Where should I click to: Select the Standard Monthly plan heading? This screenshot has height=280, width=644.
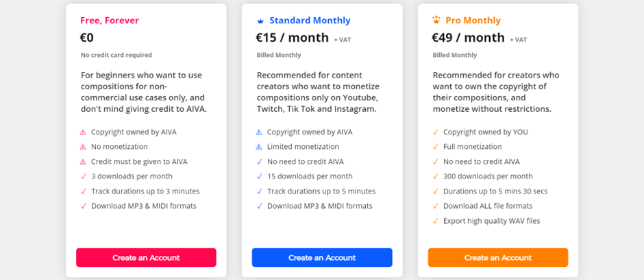point(310,20)
